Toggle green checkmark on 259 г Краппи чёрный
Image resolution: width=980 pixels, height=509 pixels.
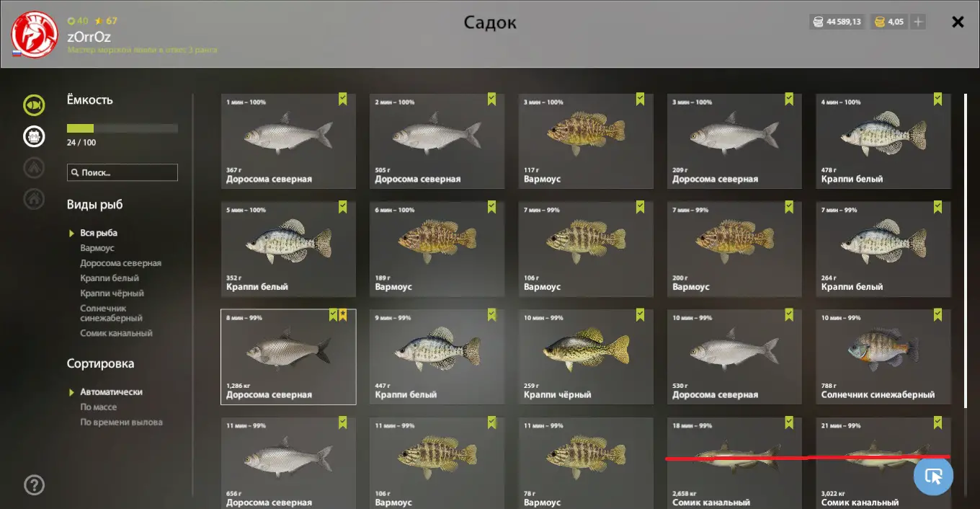click(x=640, y=315)
